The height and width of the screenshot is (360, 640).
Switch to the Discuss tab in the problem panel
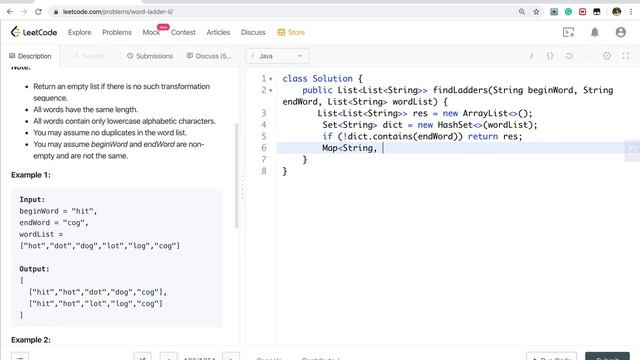coord(209,56)
